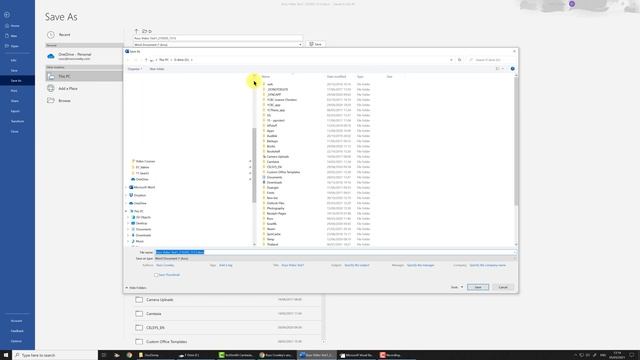Viewport: 640px width, 360px height.
Task: Click the Save button beside file type dropdown
Action: [316, 44]
